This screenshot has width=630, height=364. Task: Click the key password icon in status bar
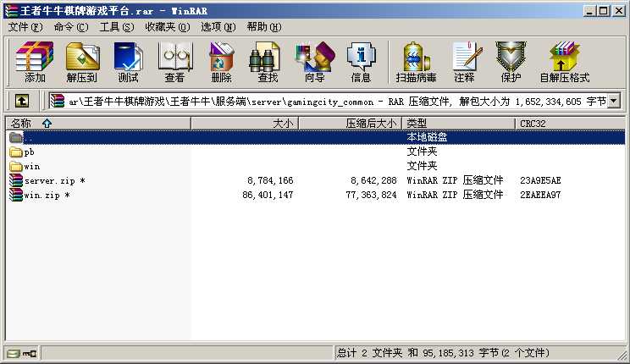(x=30, y=354)
